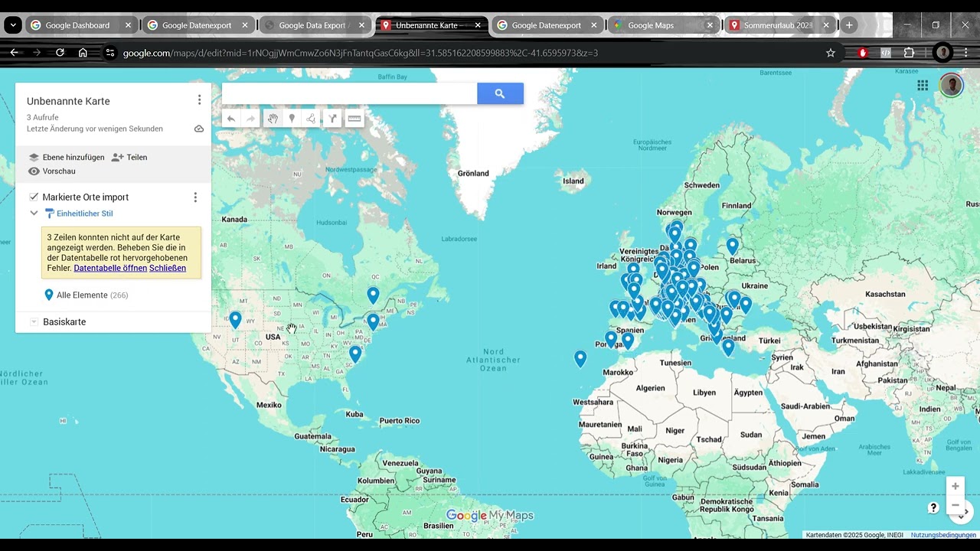Screen dimensions: 980x551
Task: Click the marker in Florida
Action: pyautogui.click(x=355, y=354)
